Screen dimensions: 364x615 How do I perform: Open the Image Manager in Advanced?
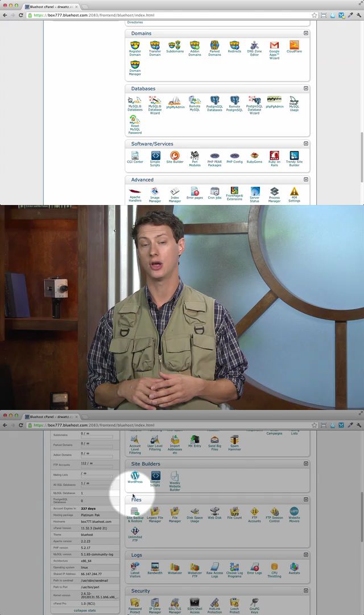tap(155, 195)
